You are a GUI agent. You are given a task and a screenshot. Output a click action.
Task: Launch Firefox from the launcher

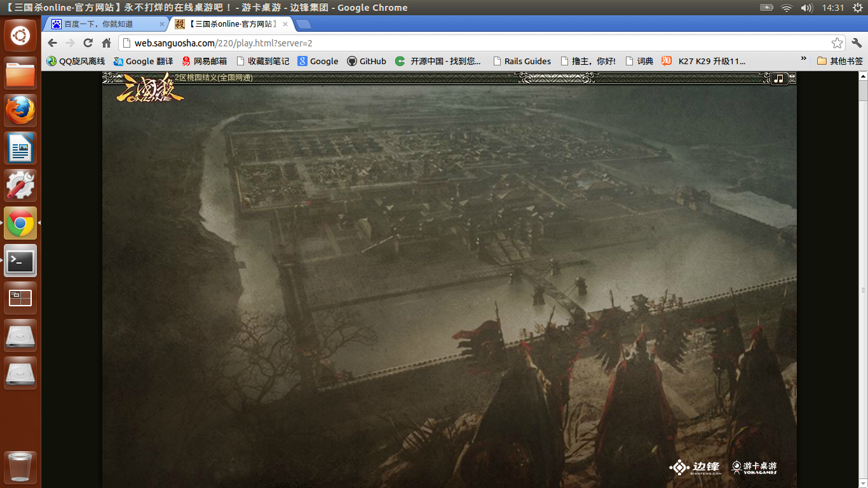tap(20, 111)
